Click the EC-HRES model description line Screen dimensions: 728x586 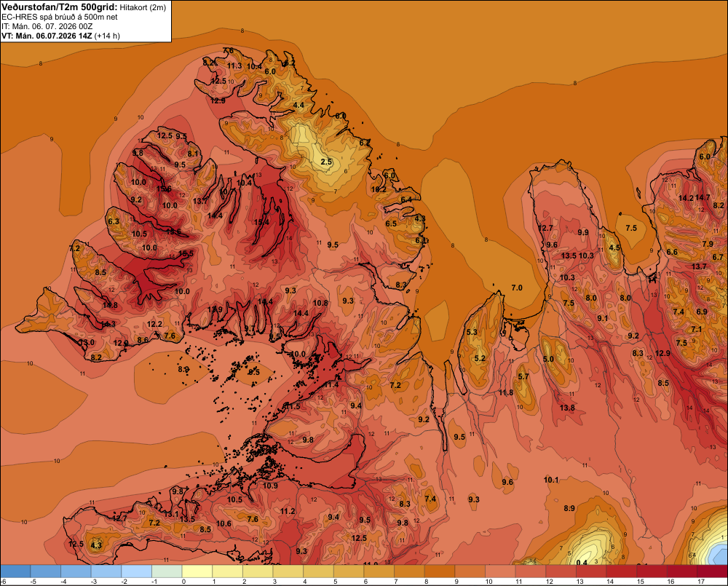point(60,17)
